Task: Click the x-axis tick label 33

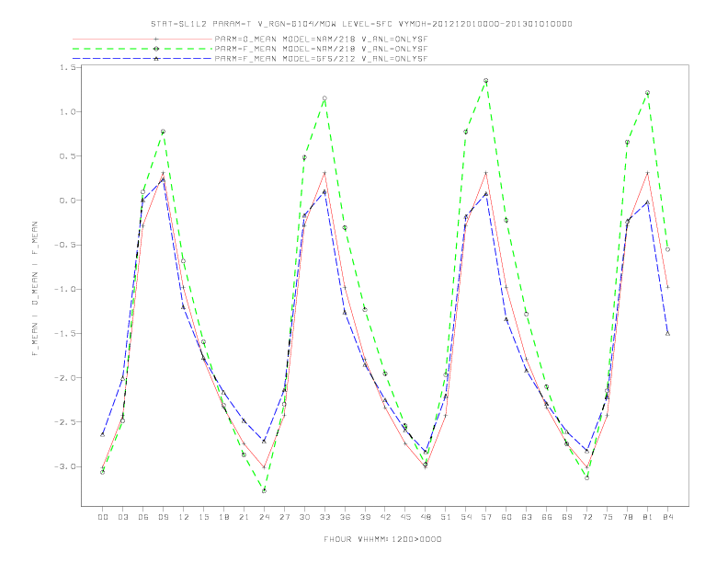Action: (324, 517)
